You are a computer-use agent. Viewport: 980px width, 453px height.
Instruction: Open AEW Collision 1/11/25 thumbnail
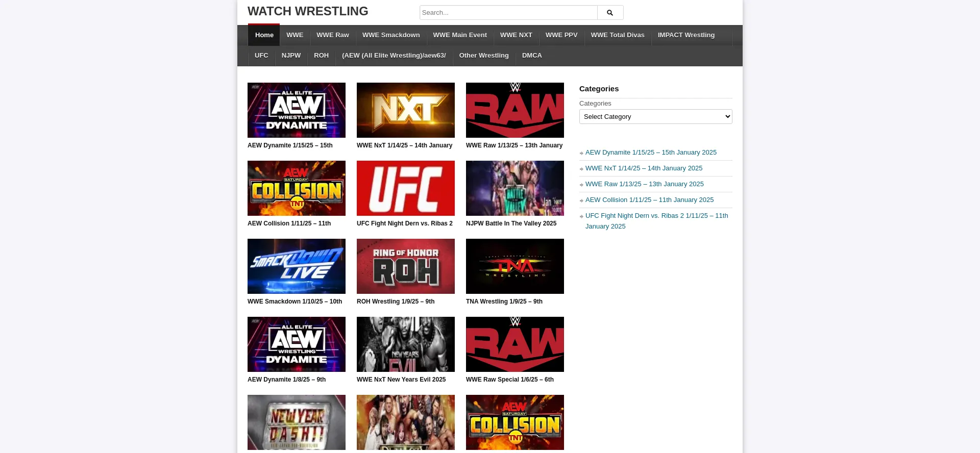tap(297, 188)
